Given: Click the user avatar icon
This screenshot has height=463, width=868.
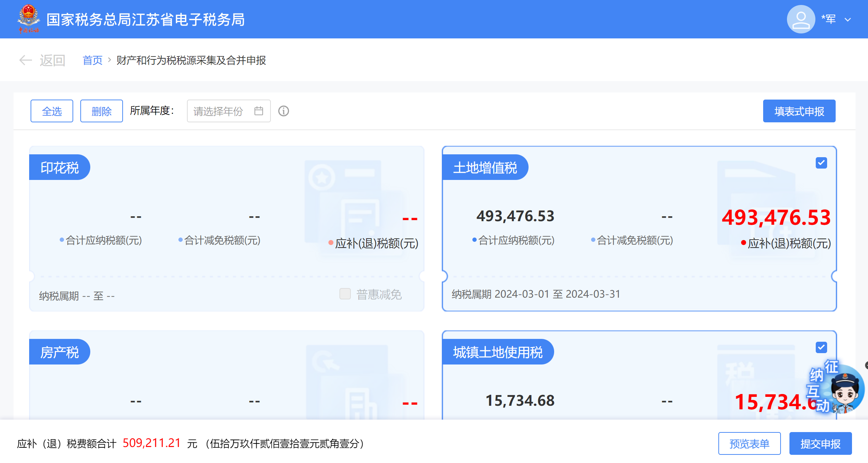Looking at the screenshot, I should (800, 19).
